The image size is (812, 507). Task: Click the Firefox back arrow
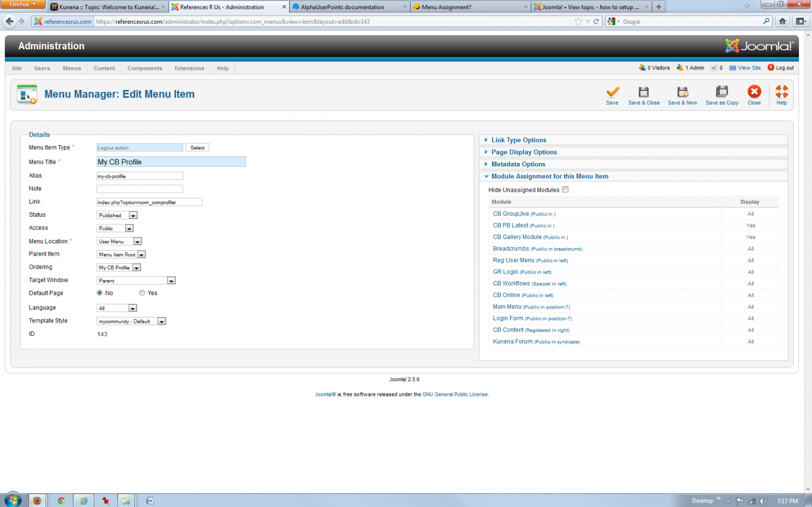pyautogui.click(x=9, y=21)
